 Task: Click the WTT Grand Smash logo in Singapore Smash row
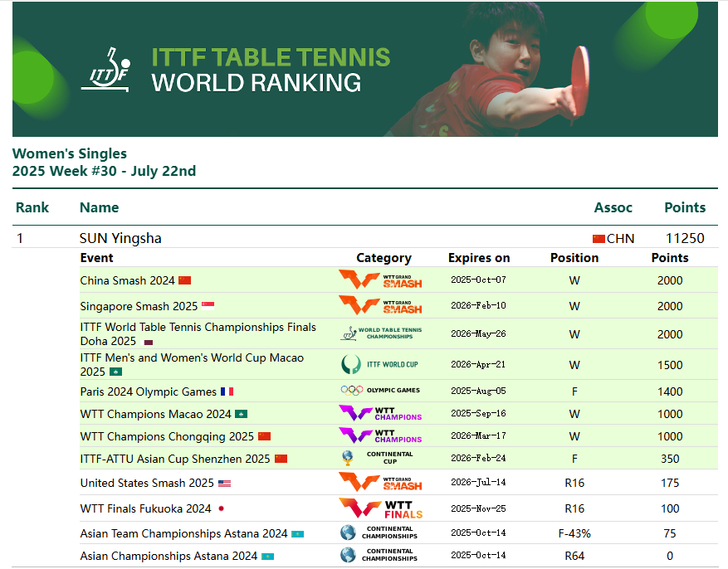380,305
